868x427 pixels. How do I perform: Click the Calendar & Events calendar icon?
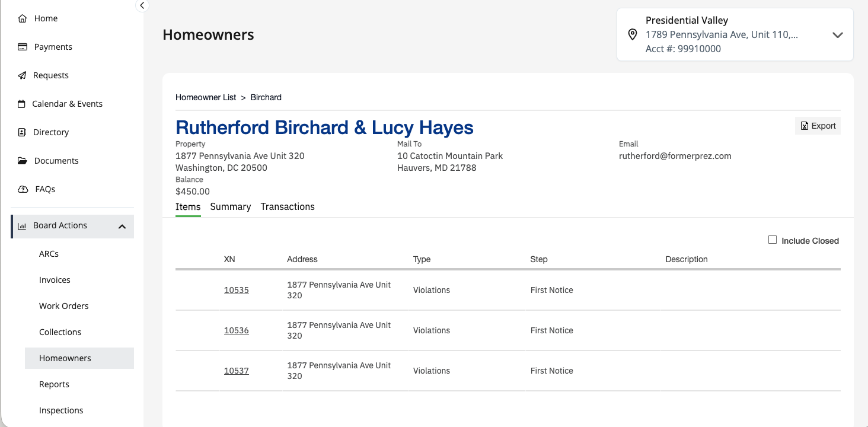click(21, 104)
